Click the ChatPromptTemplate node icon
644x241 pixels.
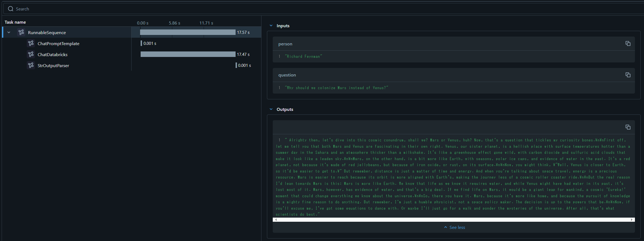[31, 43]
